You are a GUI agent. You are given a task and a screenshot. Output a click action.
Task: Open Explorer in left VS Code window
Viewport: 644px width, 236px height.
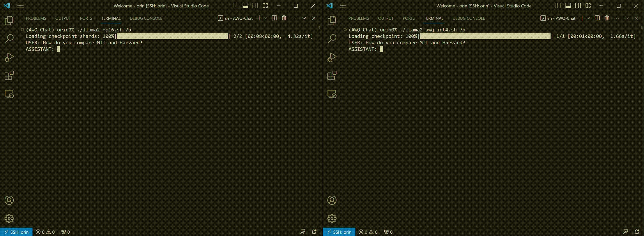pyautogui.click(x=9, y=21)
